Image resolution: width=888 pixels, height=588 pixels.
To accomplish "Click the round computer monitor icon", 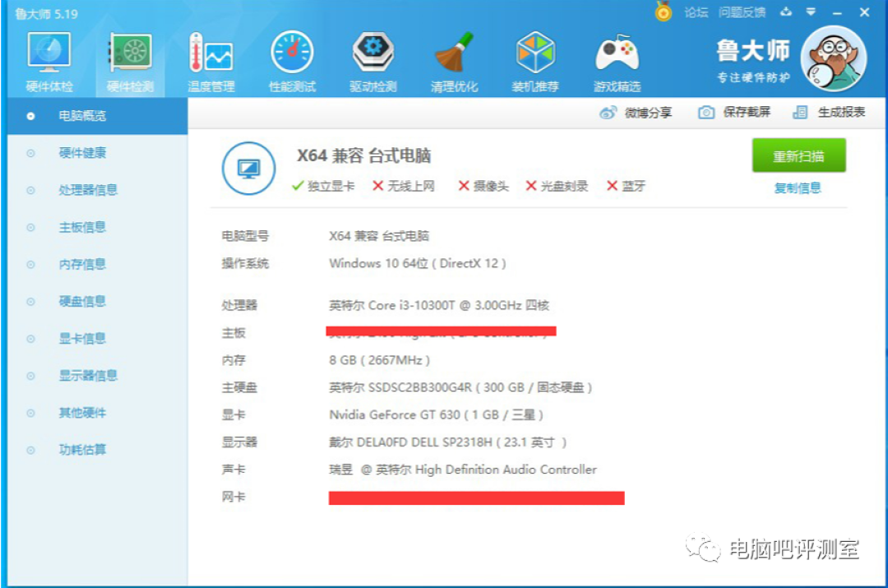I will [x=248, y=169].
